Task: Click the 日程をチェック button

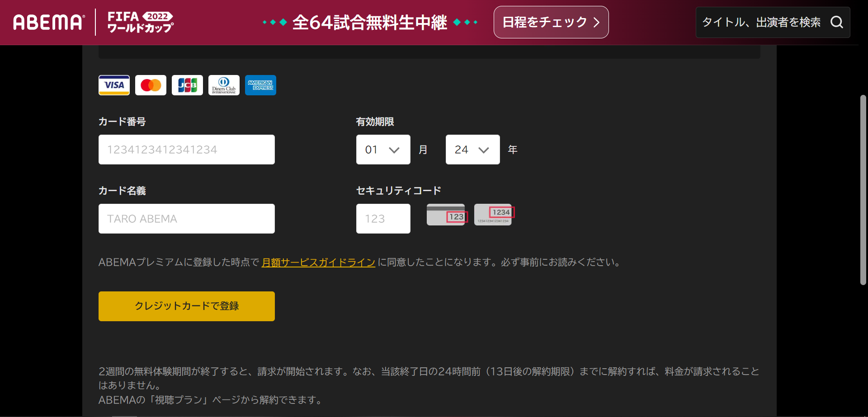Action: click(x=551, y=22)
